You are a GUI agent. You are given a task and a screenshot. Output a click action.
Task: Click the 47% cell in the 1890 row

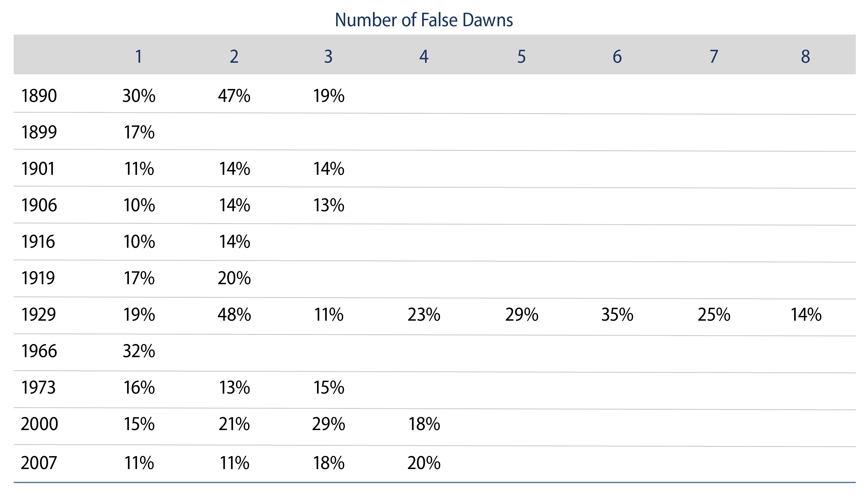tap(234, 96)
